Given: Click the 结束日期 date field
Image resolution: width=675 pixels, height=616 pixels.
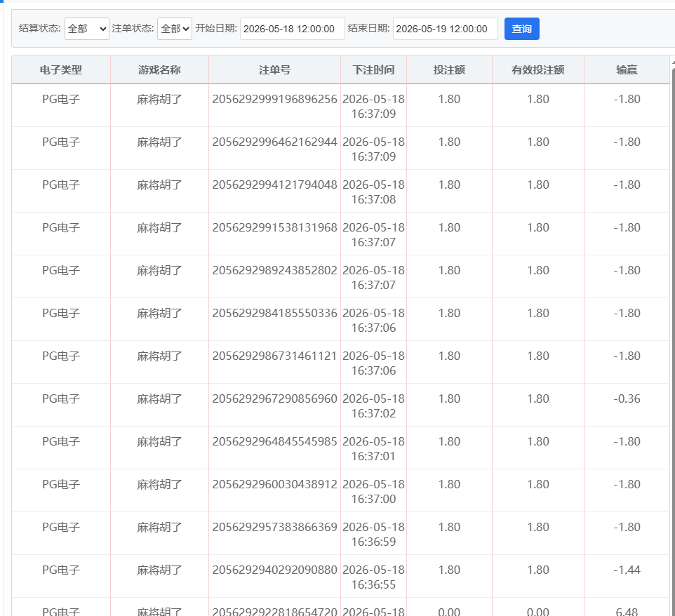Looking at the screenshot, I should (x=445, y=29).
